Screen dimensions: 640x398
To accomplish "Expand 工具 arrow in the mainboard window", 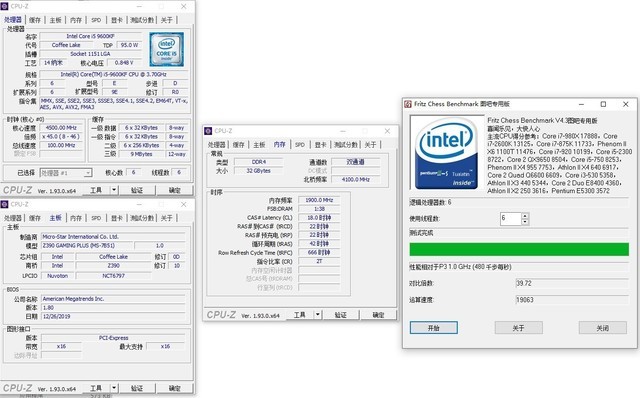I will [x=114, y=388].
